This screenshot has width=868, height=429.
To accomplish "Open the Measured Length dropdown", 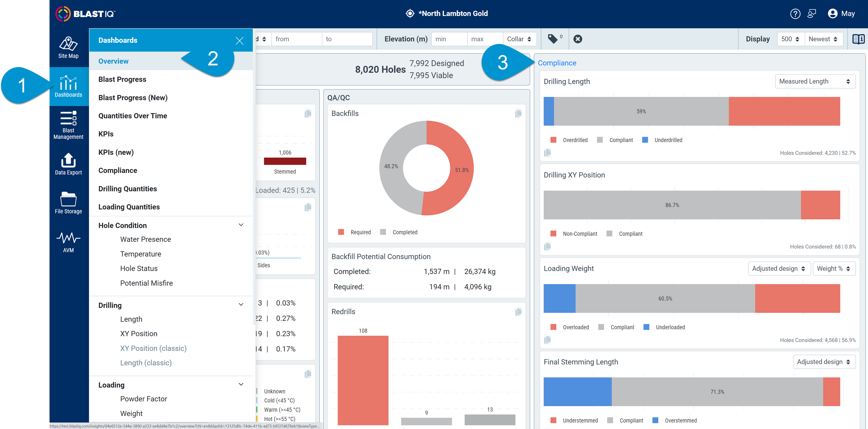I will click(x=815, y=81).
